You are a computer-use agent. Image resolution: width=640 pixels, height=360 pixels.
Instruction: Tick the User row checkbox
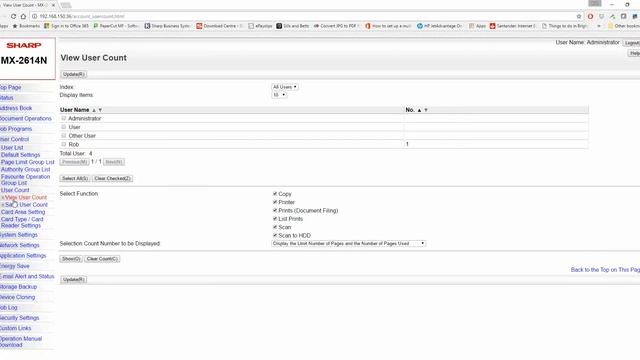(64, 127)
